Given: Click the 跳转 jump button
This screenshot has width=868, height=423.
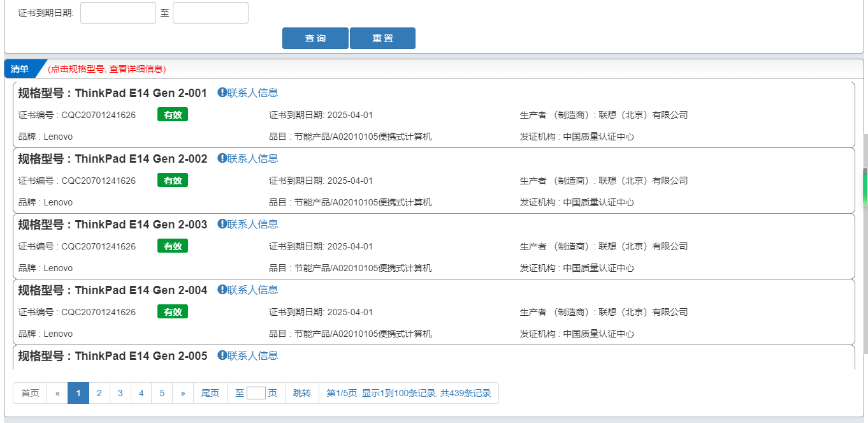Looking at the screenshot, I should tap(302, 393).
